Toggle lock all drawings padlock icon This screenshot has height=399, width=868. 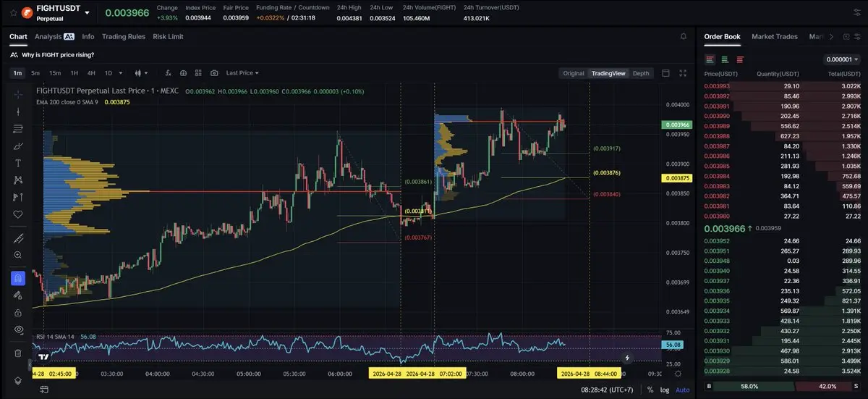click(x=18, y=312)
